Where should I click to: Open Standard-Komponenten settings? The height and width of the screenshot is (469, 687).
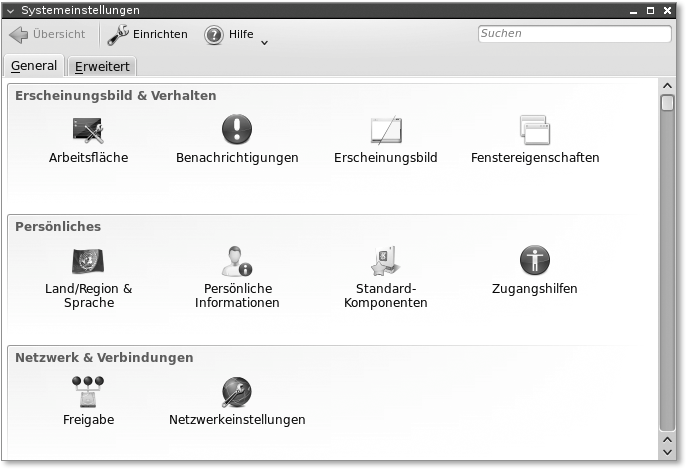click(x=385, y=262)
